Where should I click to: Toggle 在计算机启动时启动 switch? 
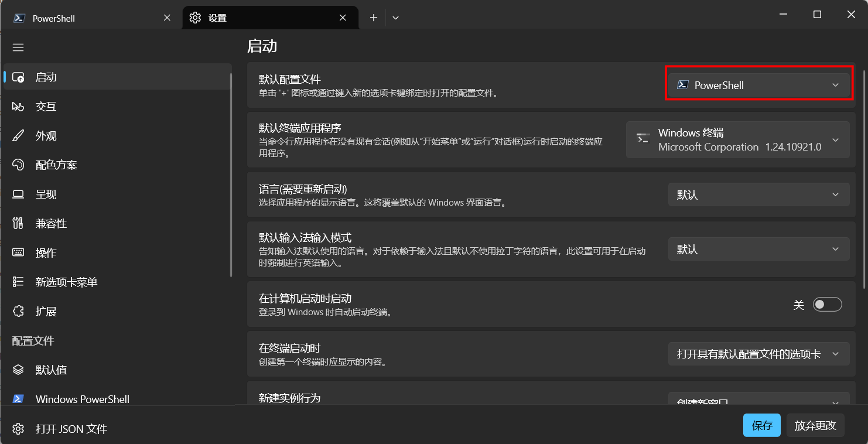click(x=827, y=305)
